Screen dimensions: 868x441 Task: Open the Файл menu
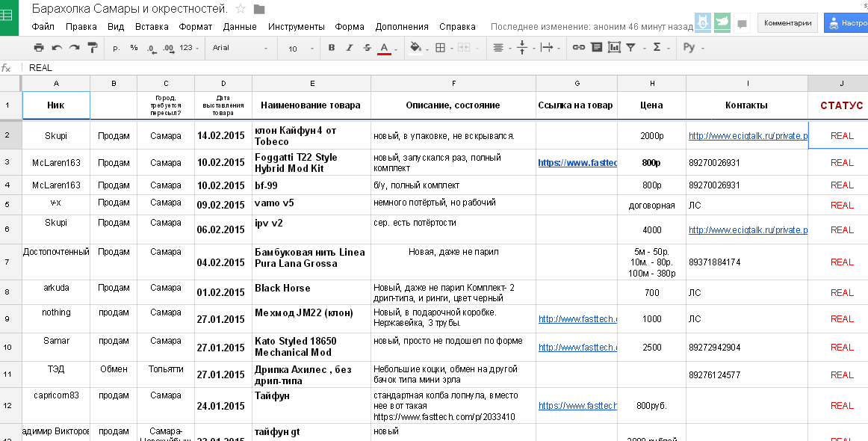click(43, 27)
